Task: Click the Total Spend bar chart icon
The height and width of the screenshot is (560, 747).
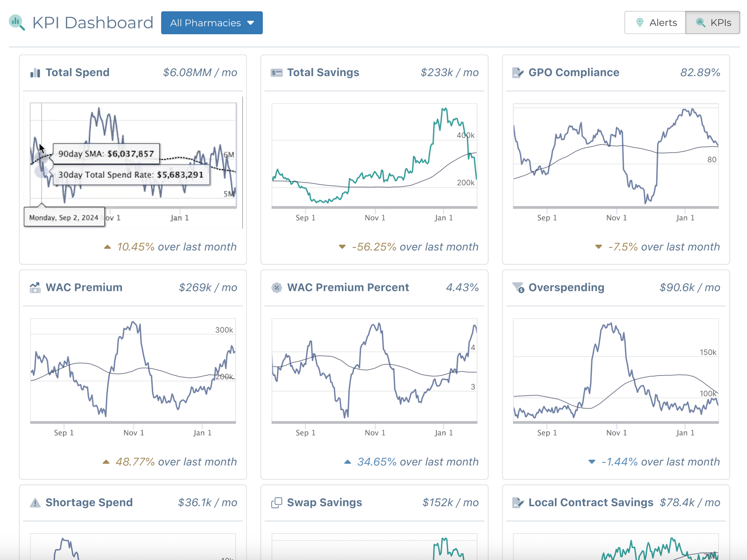Action: pos(35,72)
